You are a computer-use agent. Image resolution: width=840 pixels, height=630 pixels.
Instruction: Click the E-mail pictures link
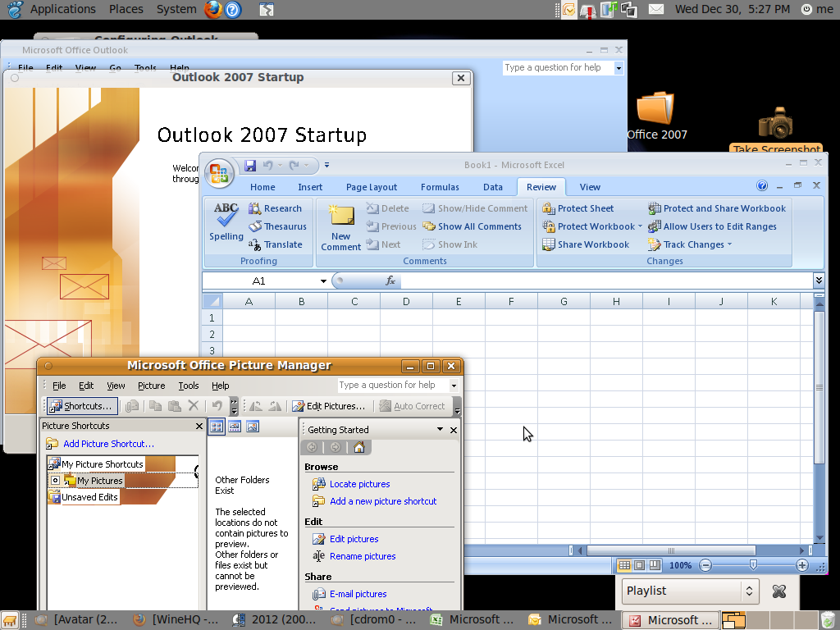tap(358, 594)
